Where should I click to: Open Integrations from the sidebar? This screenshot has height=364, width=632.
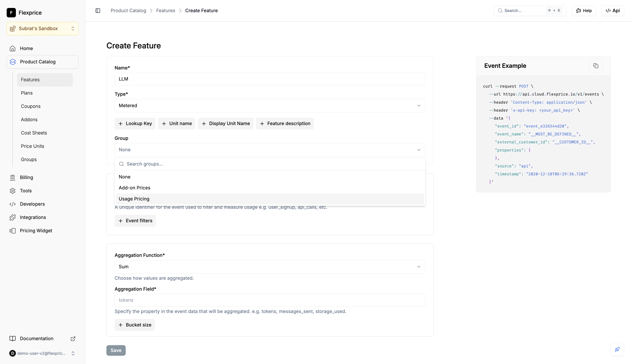[33, 217]
